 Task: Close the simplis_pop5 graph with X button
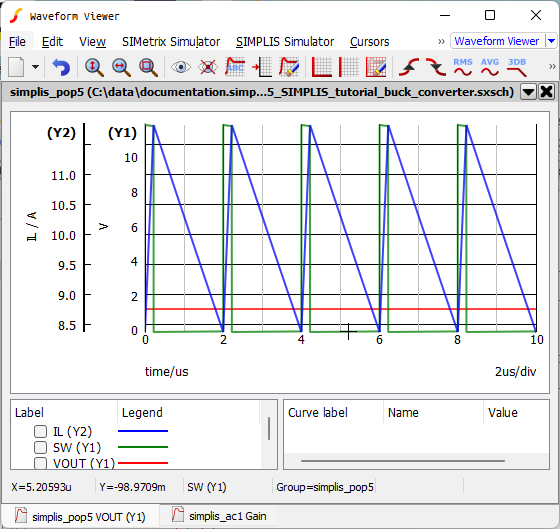point(546,92)
